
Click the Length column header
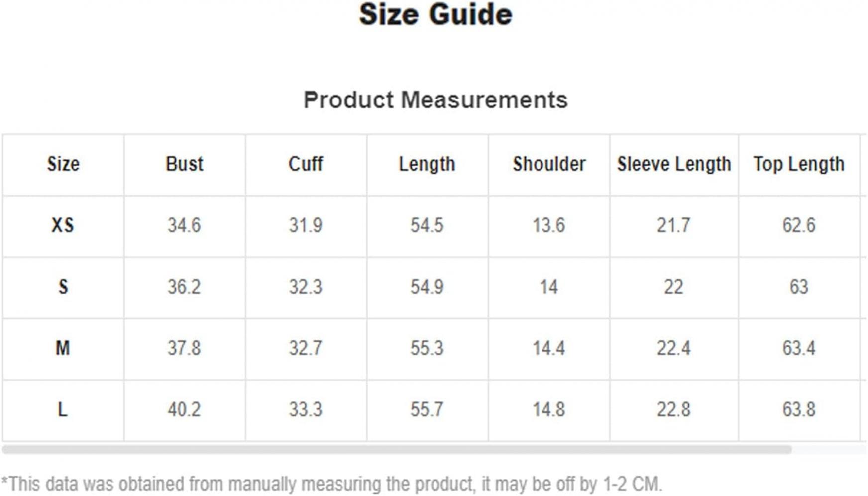(x=427, y=164)
